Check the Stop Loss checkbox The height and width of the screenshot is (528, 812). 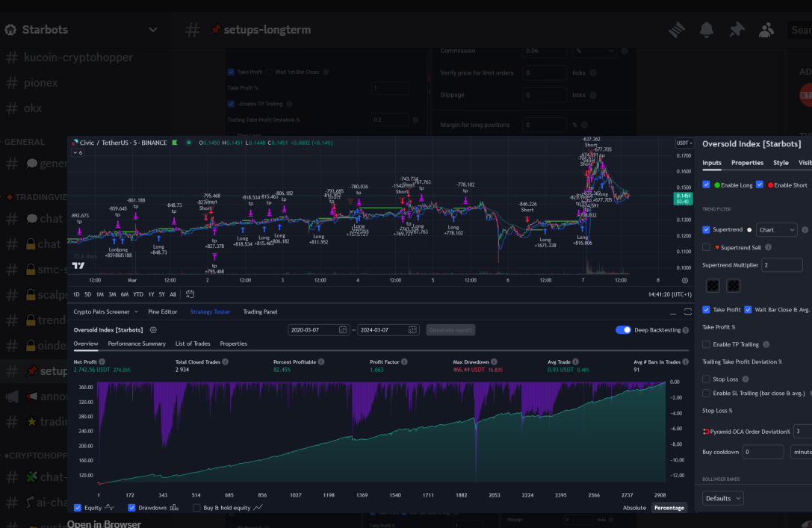pos(707,379)
